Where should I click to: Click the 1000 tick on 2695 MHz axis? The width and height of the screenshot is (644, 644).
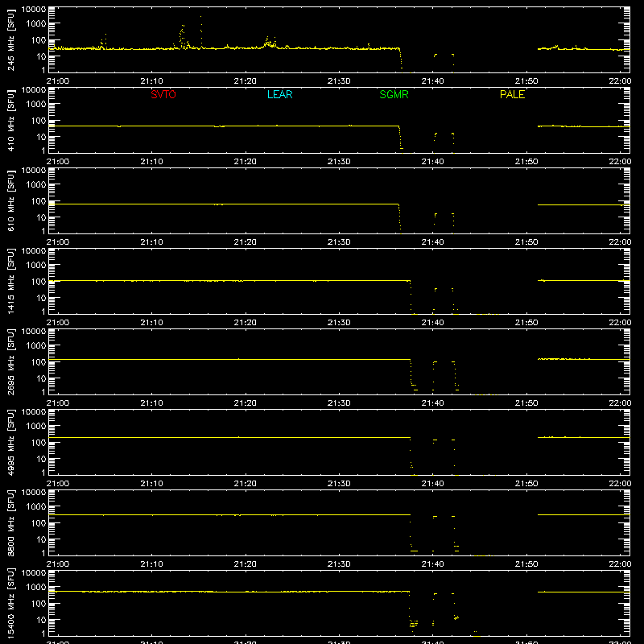pyautogui.click(x=36, y=346)
